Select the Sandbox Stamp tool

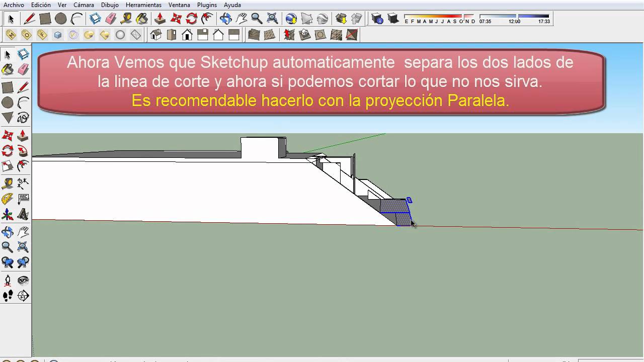(305, 35)
